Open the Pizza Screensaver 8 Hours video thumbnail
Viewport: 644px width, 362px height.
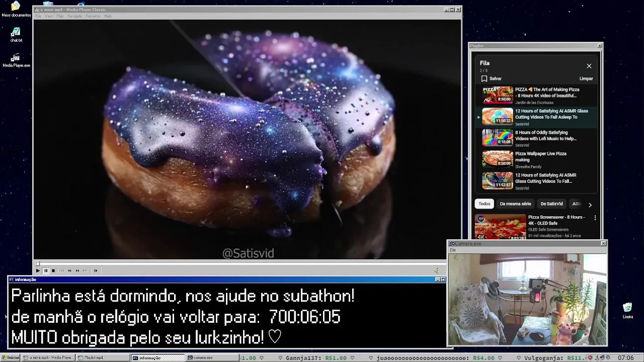[x=500, y=227]
